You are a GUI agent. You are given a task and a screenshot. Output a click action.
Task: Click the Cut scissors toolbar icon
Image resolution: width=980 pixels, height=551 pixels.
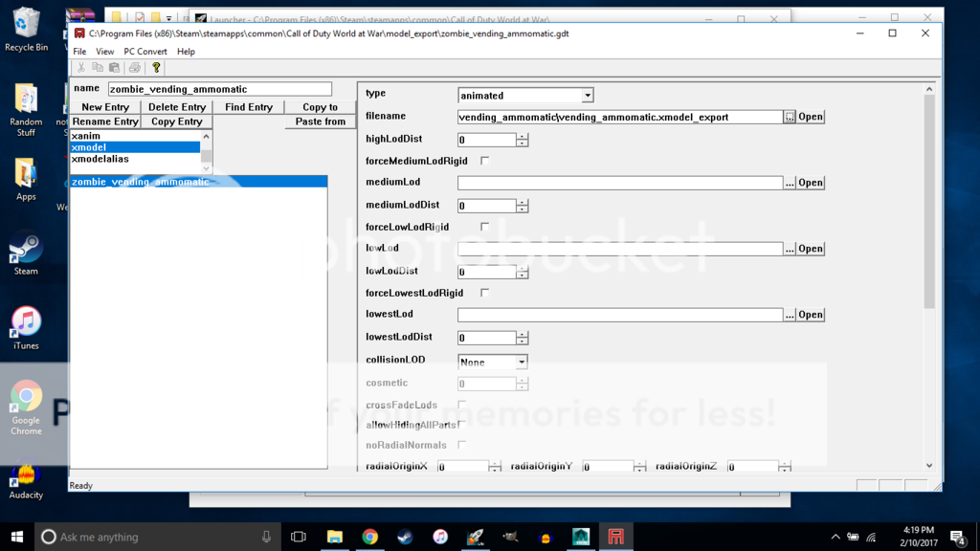point(81,68)
